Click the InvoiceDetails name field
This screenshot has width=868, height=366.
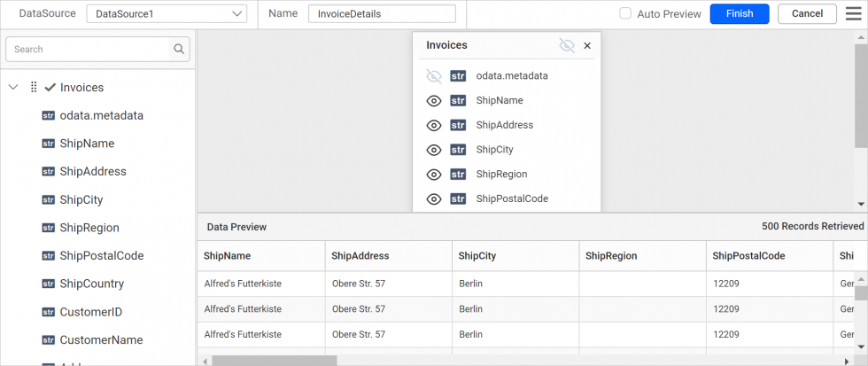coord(382,14)
